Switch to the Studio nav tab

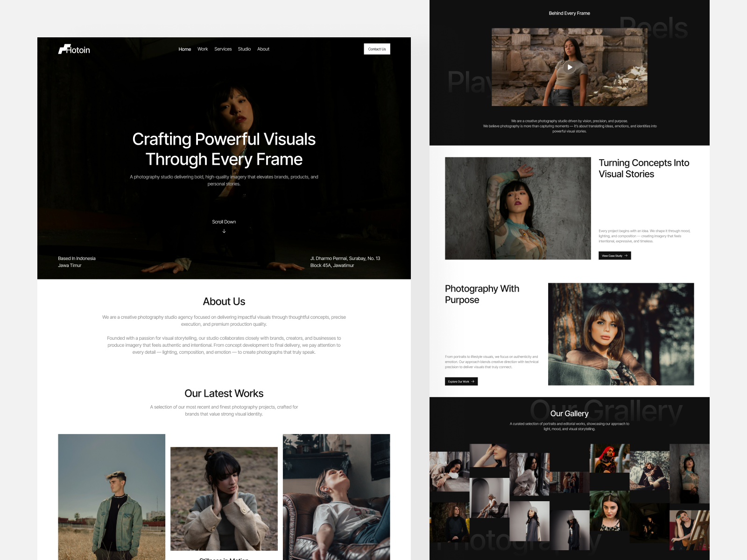point(244,49)
